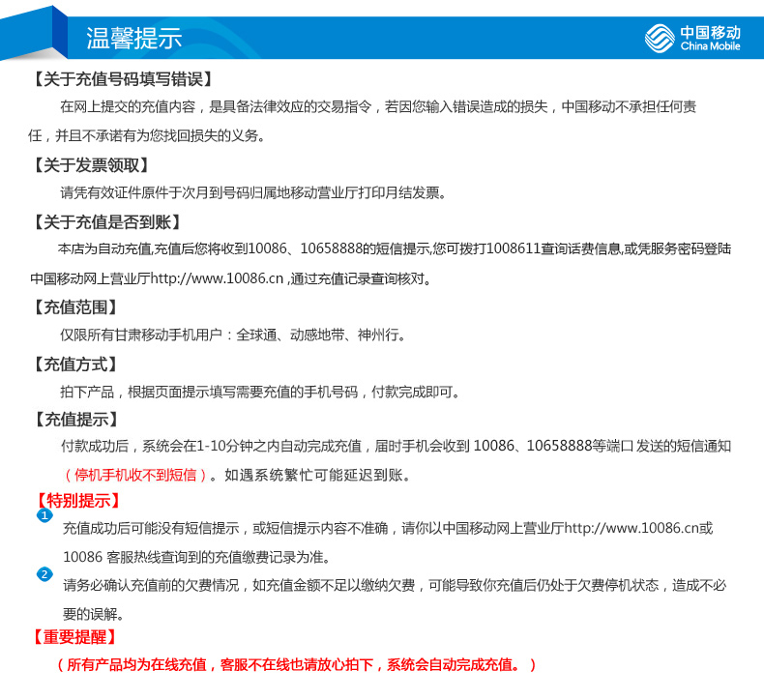The height and width of the screenshot is (700, 764).
Task: Select heading 【关于充值是否到账】
Action: (107, 222)
